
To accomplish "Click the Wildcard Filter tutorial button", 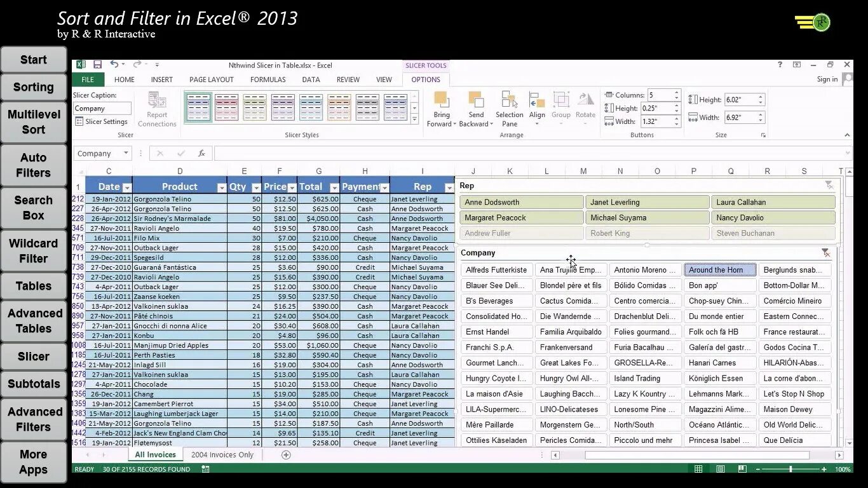I will 34,251.
